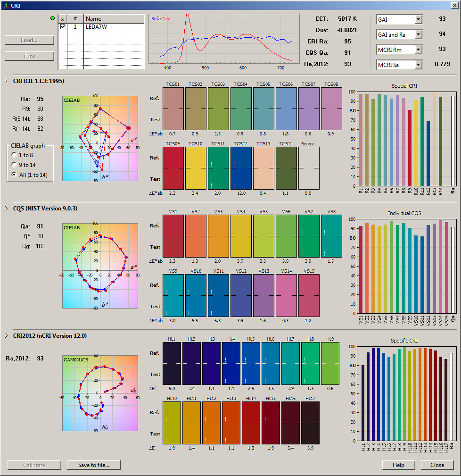Click the green status indicator dot
The height and width of the screenshot is (476, 461).
click(x=52, y=18)
